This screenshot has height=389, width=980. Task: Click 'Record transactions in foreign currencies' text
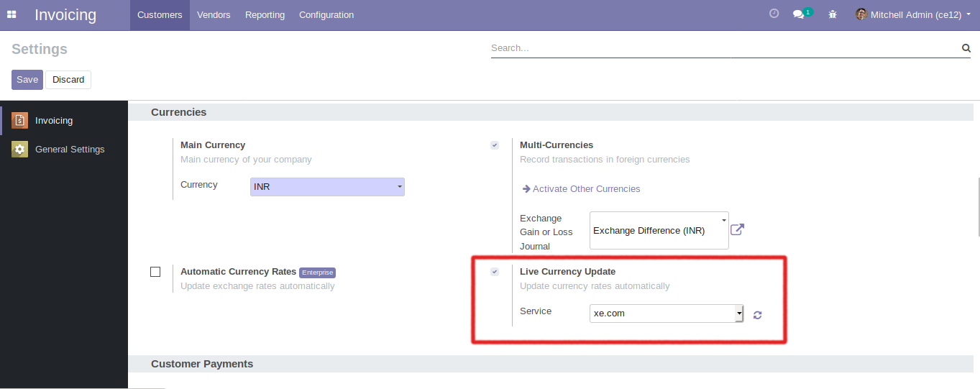(605, 160)
